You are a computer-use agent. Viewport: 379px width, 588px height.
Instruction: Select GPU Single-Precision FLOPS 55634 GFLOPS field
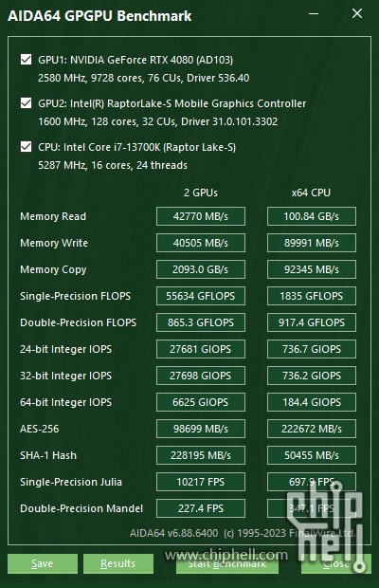(x=201, y=296)
